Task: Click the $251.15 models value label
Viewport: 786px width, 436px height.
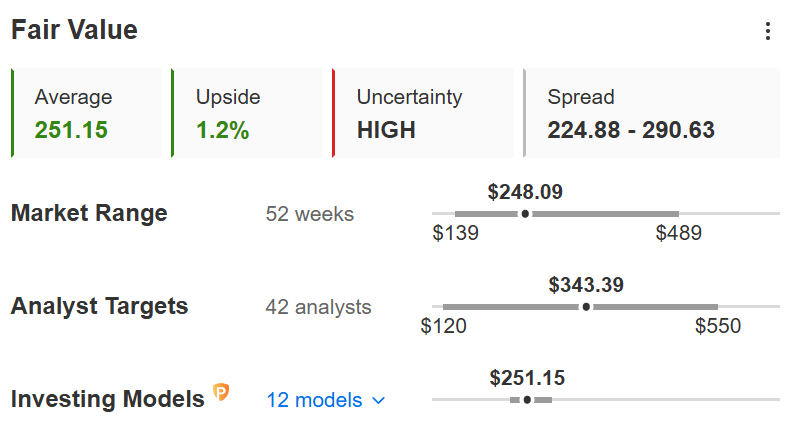Action: click(x=527, y=378)
